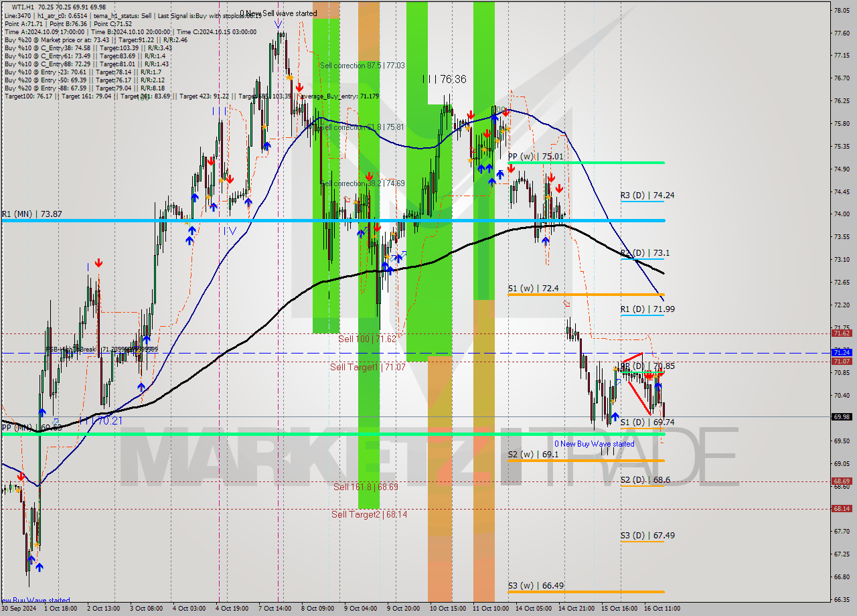
Task: Click the '0 New Buy Wave started' annotation
Action: click(x=595, y=444)
